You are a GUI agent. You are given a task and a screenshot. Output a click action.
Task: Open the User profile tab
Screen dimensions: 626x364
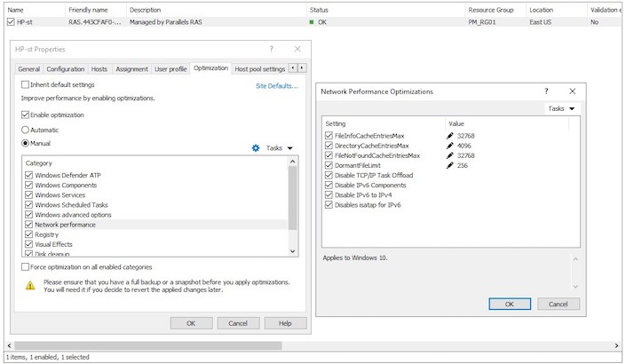(x=170, y=68)
